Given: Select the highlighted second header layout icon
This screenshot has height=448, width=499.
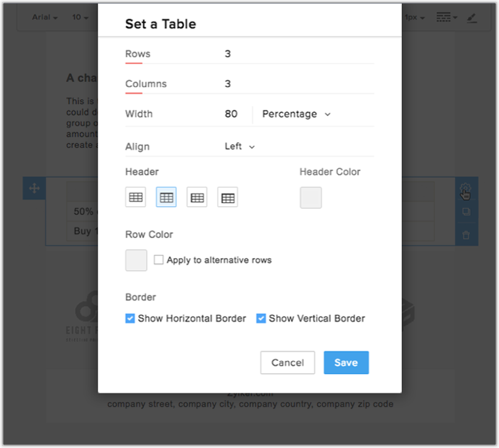Looking at the screenshot, I should (166, 197).
